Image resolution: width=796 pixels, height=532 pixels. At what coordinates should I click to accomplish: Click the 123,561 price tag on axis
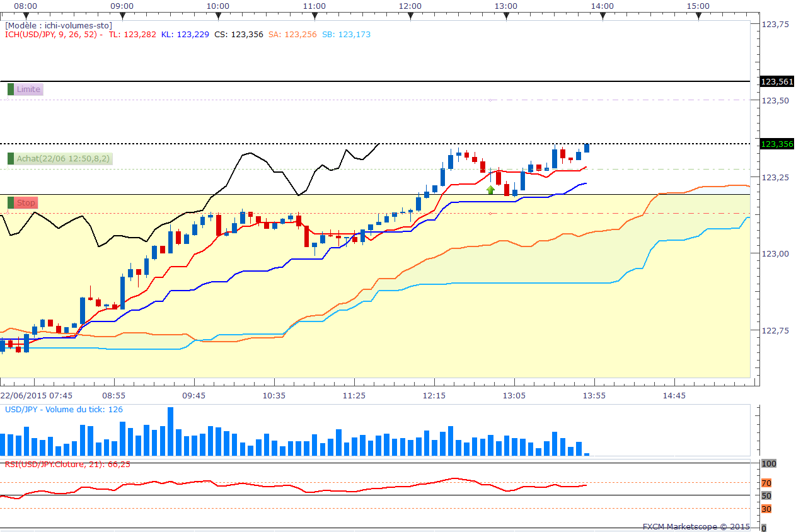coord(777,82)
